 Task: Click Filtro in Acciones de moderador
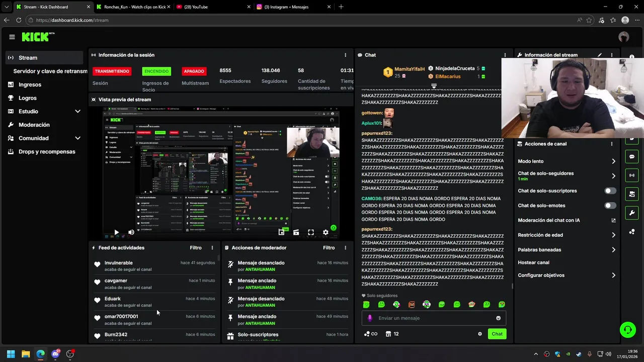coord(329,248)
